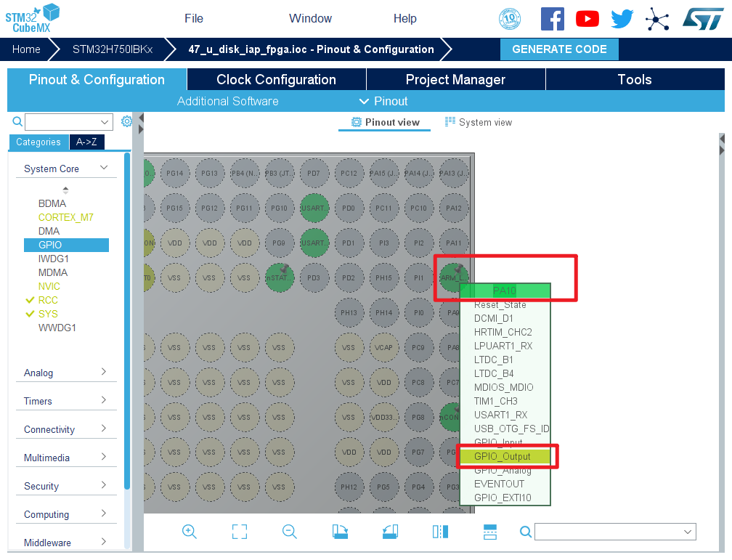Screen dimensions: 732x560
Task: Open the Pinout dropdown menu
Action: (x=383, y=101)
